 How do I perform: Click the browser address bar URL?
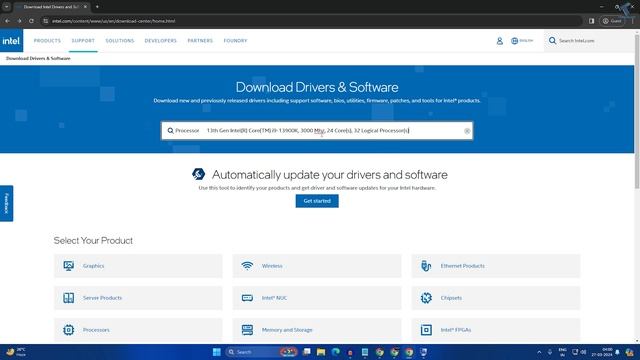click(x=113, y=21)
